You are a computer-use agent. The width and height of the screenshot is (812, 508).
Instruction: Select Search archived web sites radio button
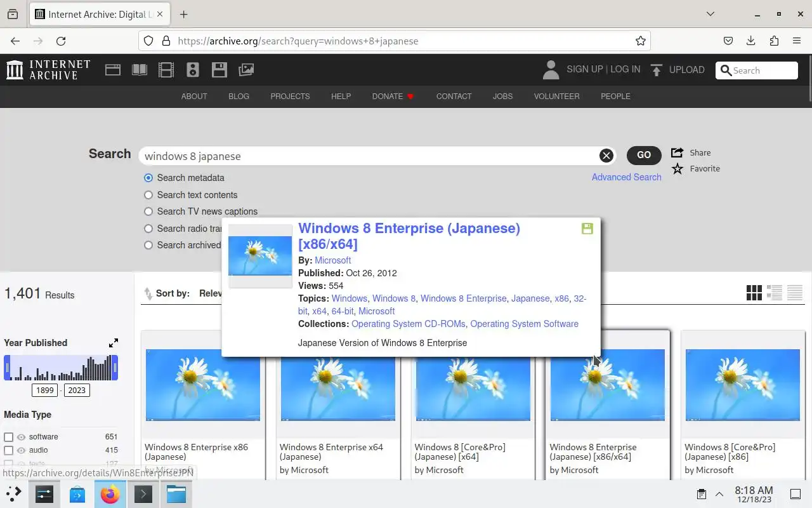click(x=148, y=245)
